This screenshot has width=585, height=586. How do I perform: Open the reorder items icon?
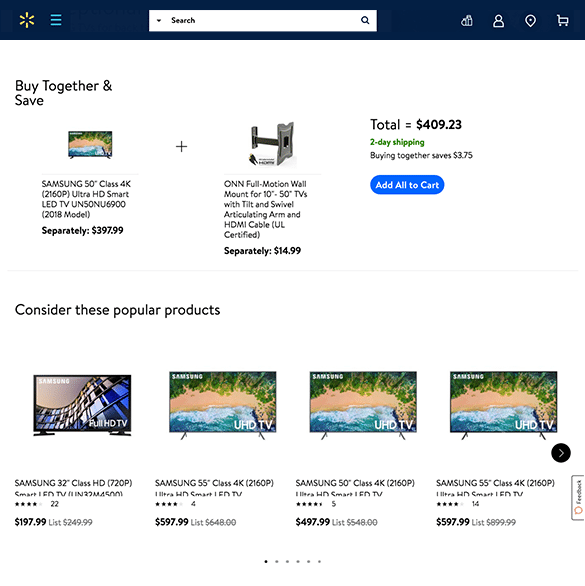coord(467,21)
